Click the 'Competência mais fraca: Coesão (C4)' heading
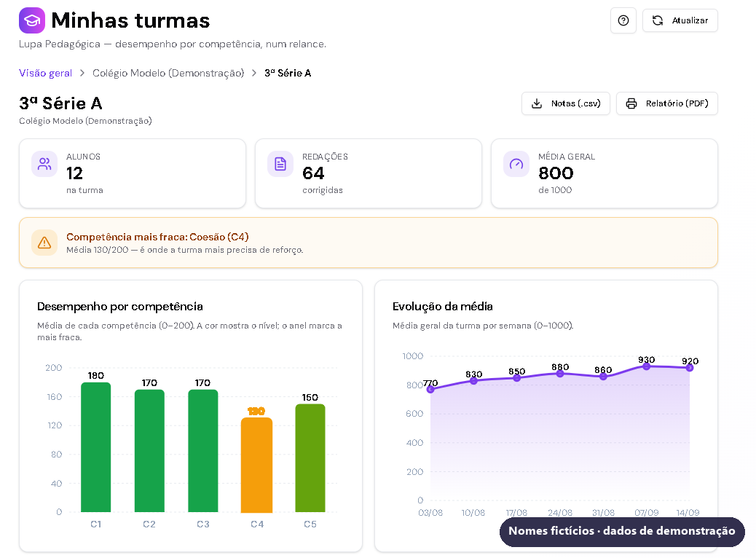This screenshot has height=558, width=756. (157, 237)
